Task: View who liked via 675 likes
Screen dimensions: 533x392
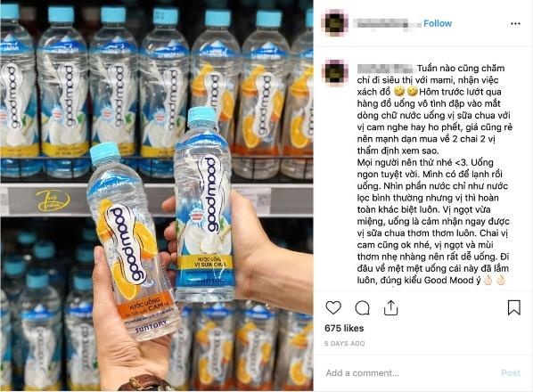Action: tap(344, 328)
